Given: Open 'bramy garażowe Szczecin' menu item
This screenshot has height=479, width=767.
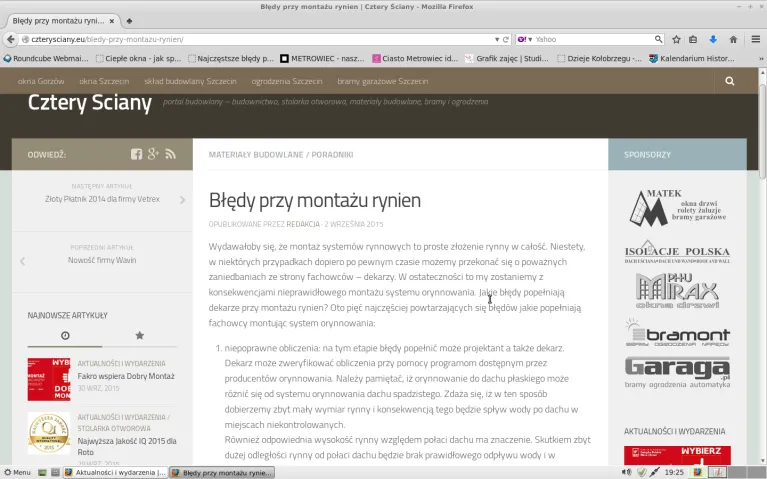Looking at the screenshot, I should (x=383, y=81).
